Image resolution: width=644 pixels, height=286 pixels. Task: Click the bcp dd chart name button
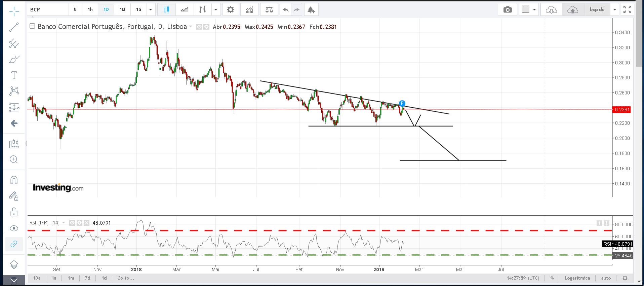point(597,10)
